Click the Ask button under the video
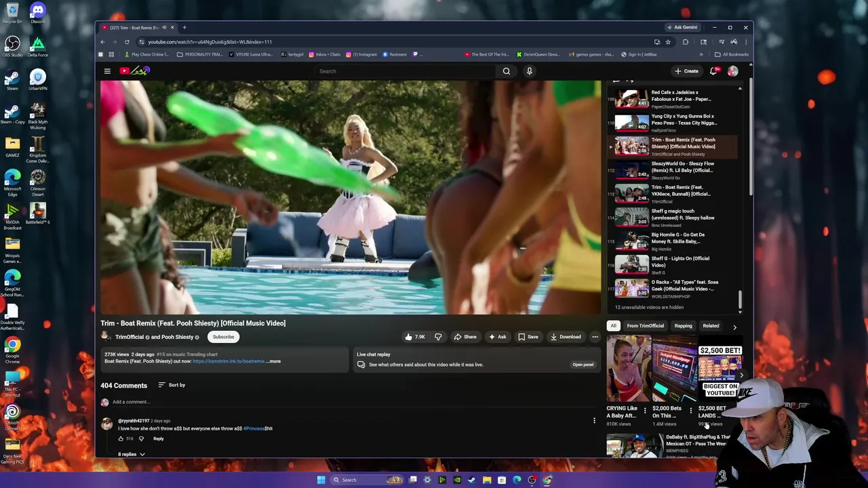This screenshot has width=868, height=488. (497, 337)
